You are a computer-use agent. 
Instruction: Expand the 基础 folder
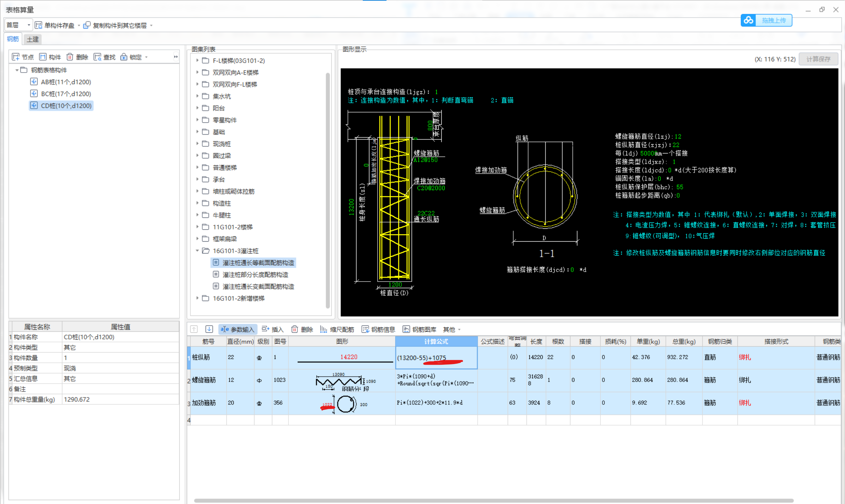tap(197, 132)
